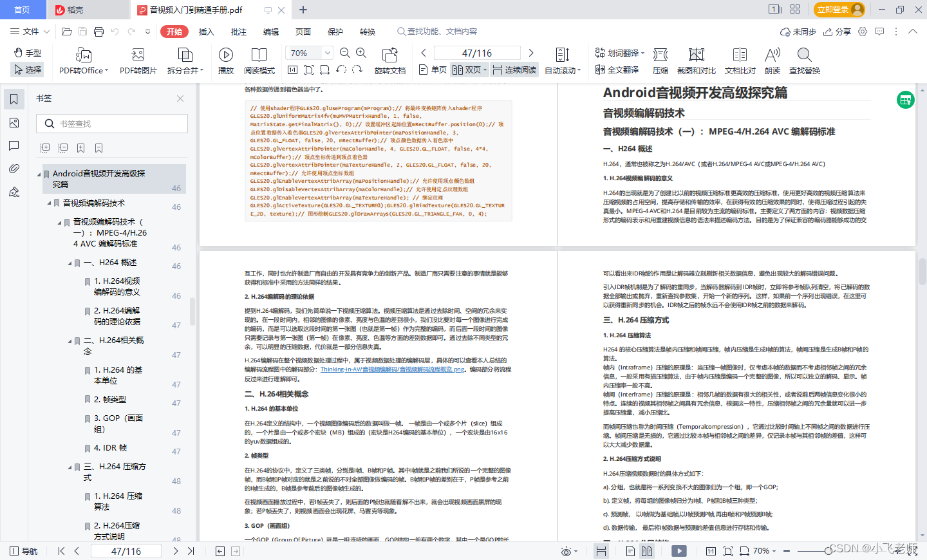
Task: Click the 分享 share button
Action: pyautogui.click(x=837, y=32)
